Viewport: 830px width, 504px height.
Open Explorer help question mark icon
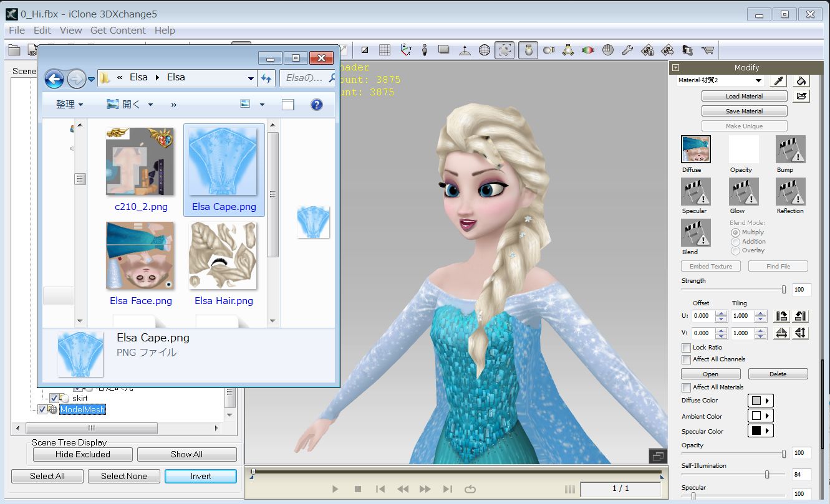point(317,105)
